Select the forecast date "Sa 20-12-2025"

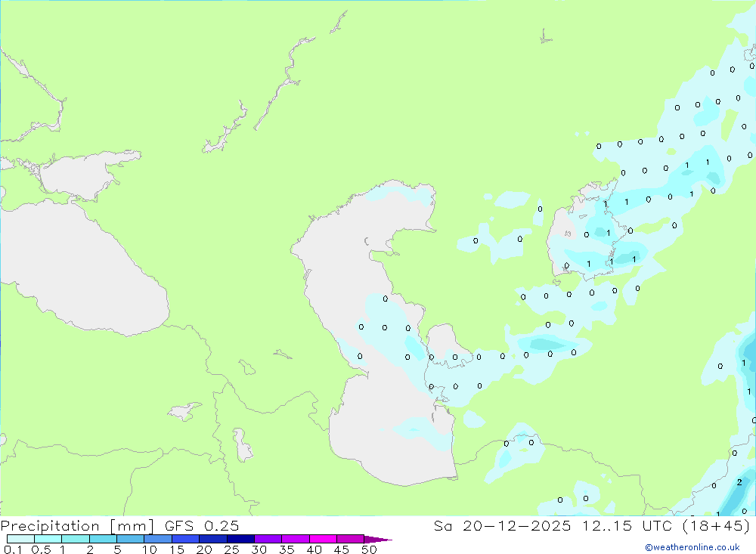(502, 526)
